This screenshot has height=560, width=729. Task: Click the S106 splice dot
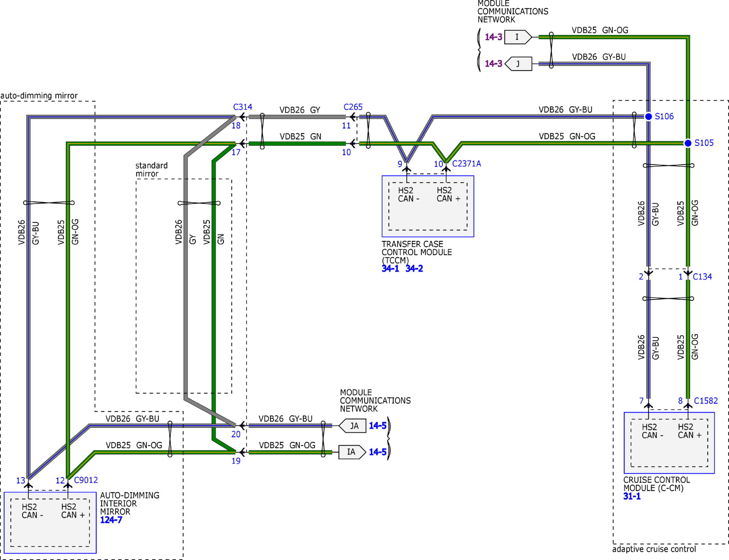tap(648, 117)
